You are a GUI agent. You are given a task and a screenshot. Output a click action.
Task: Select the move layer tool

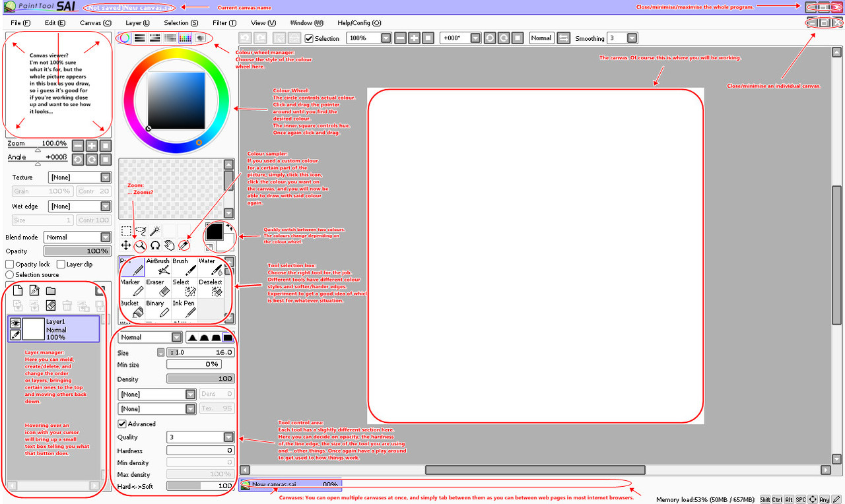[125, 245]
